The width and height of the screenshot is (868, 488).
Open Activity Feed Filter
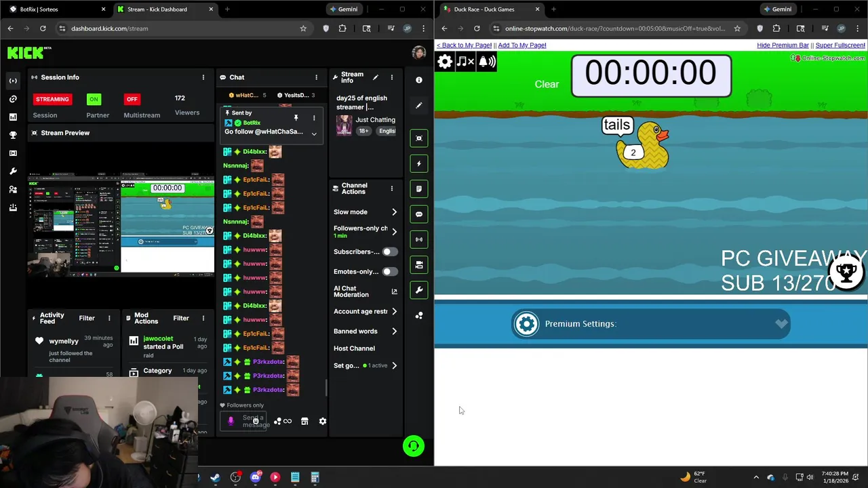pyautogui.click(x=87, y=318)
